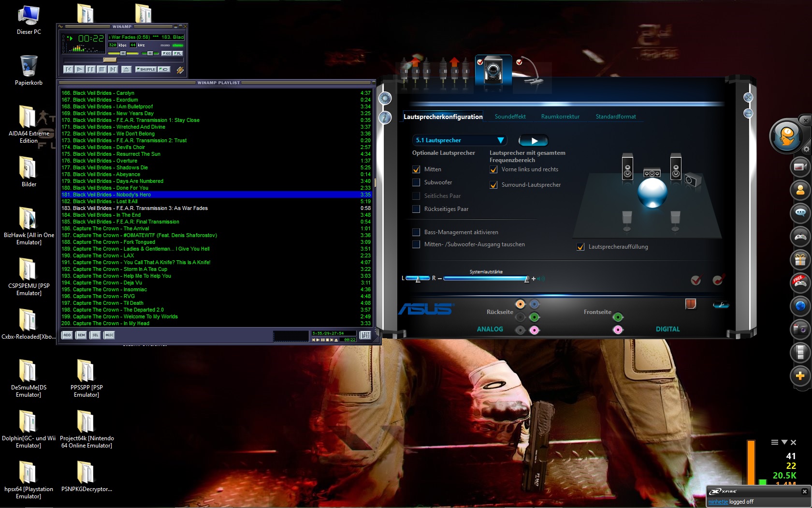Switch to Soundeffekt tab
812x508 pixels.
pyautogui.click(x=510, y=117)
